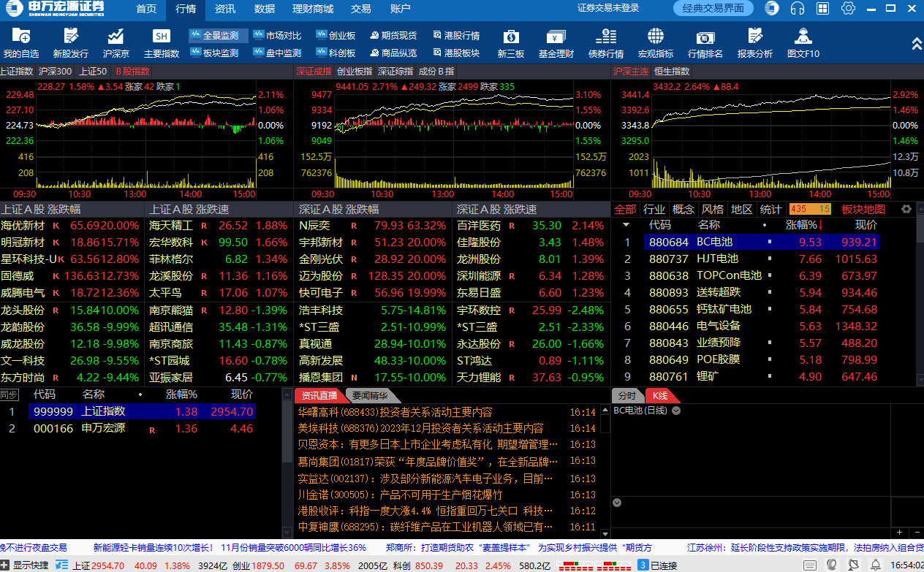Open 我的自选 watchlist toolbar icon

tap(20, 43)
